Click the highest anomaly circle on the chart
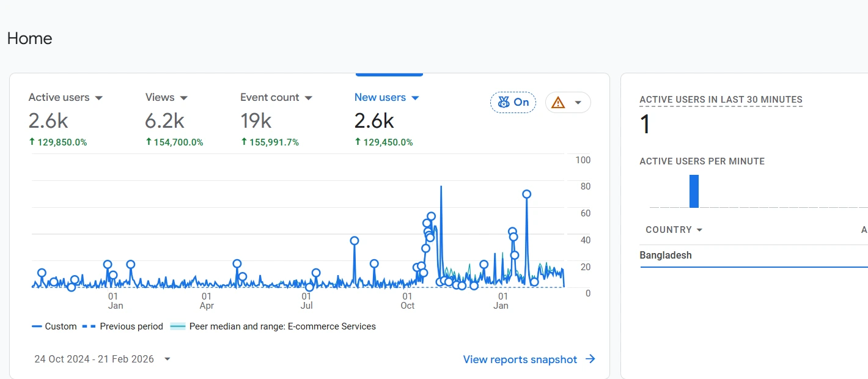The height and width of the screenshot is (379, 868). pos(526,194)
